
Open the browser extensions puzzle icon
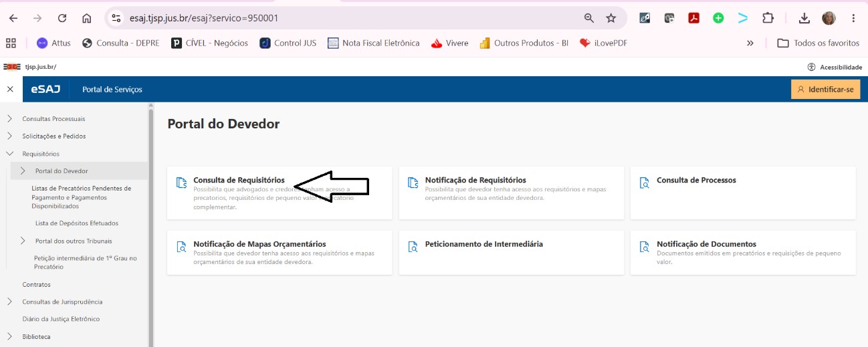(768, 18)
